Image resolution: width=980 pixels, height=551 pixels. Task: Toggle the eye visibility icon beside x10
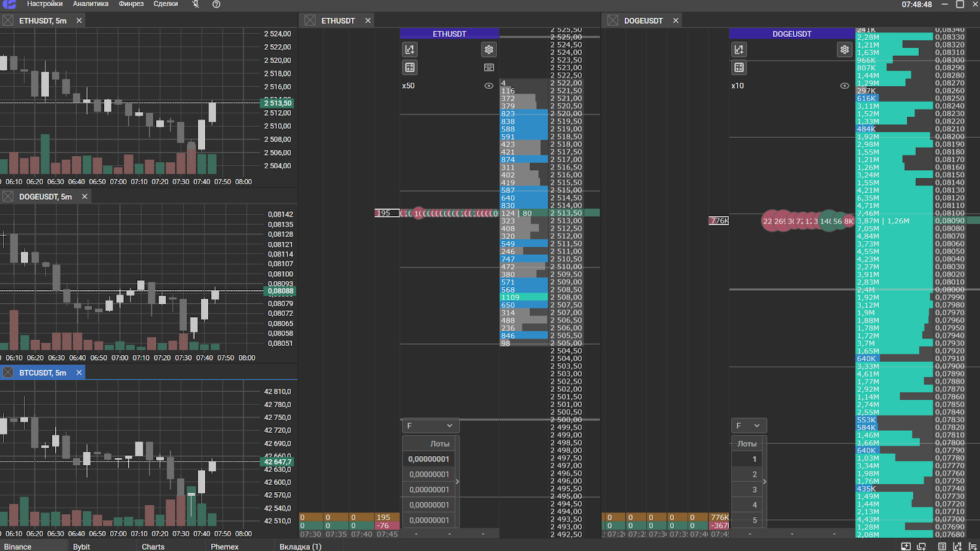point(845,86)
